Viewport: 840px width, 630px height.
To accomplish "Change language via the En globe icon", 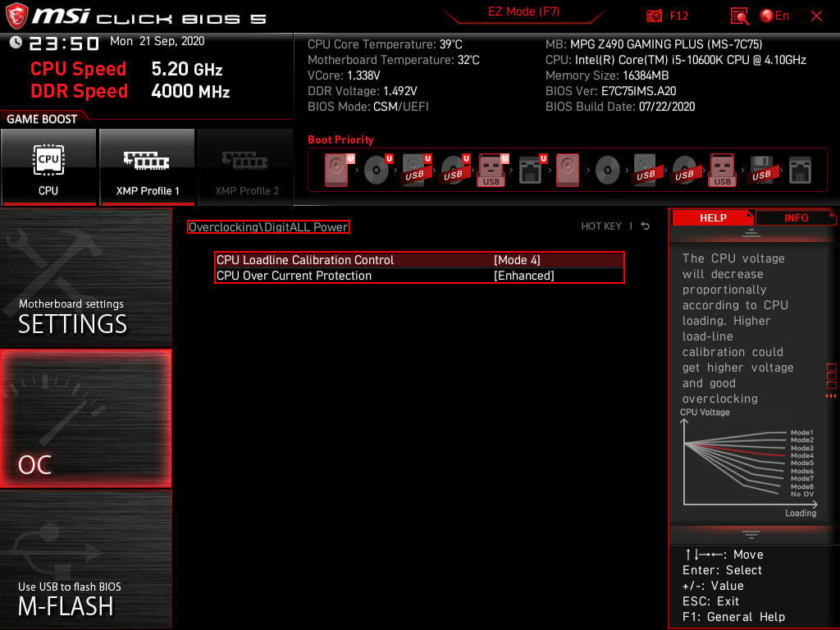I will 774,16.
